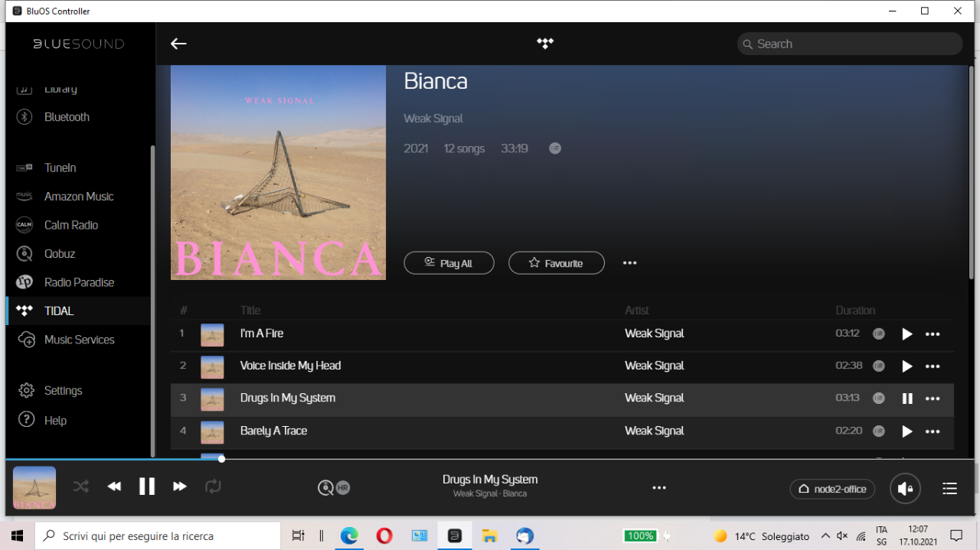Open Windows notification center
The image size is (980, 550).
coord(956,535)
